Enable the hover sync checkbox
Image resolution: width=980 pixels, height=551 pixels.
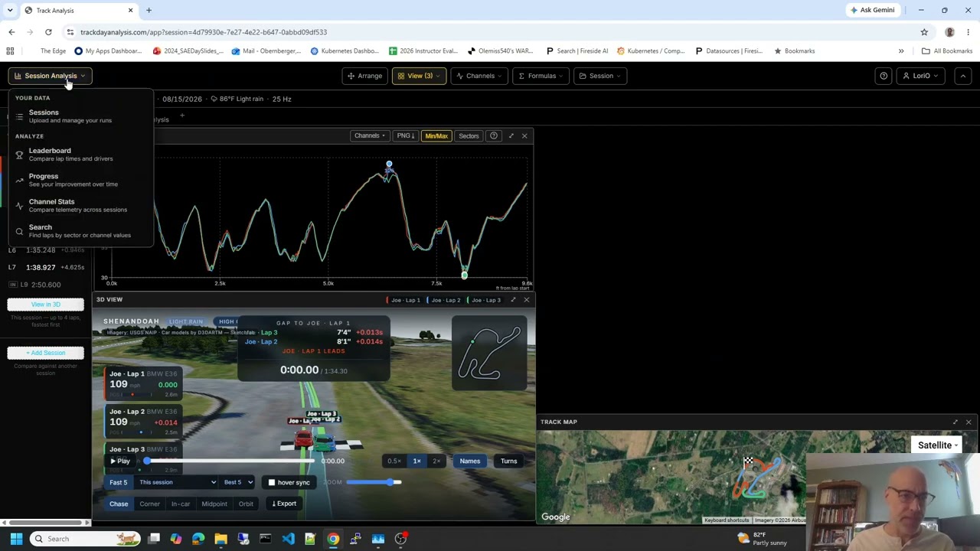(x=272, y=482)
